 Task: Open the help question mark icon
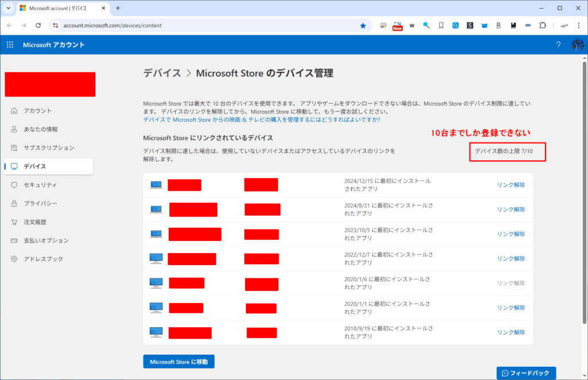coord(558,45)
